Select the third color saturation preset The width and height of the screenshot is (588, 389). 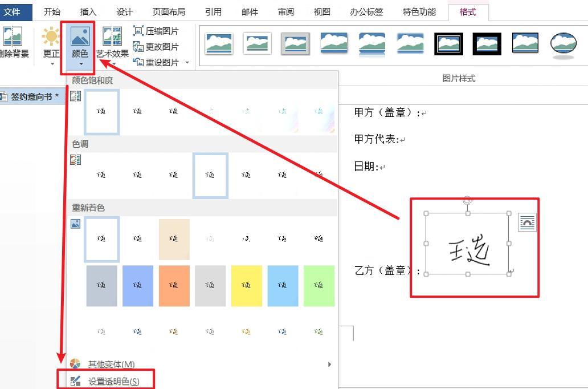174,112
